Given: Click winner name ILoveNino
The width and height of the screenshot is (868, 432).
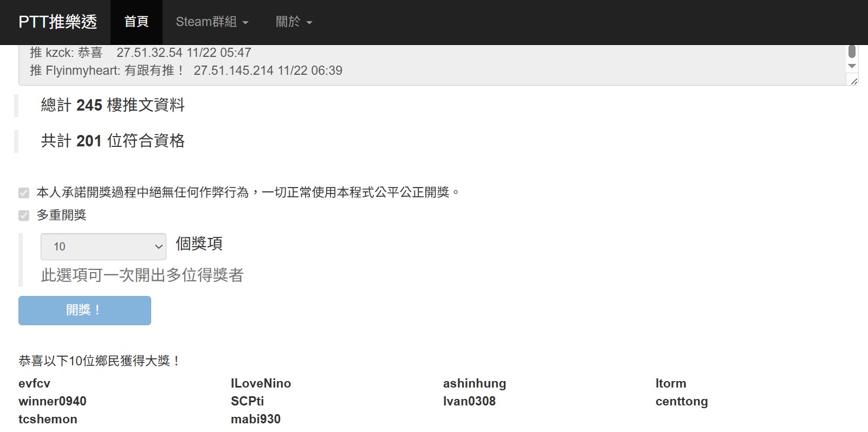Looking at the screenshot, I should [x=261, y=383].
